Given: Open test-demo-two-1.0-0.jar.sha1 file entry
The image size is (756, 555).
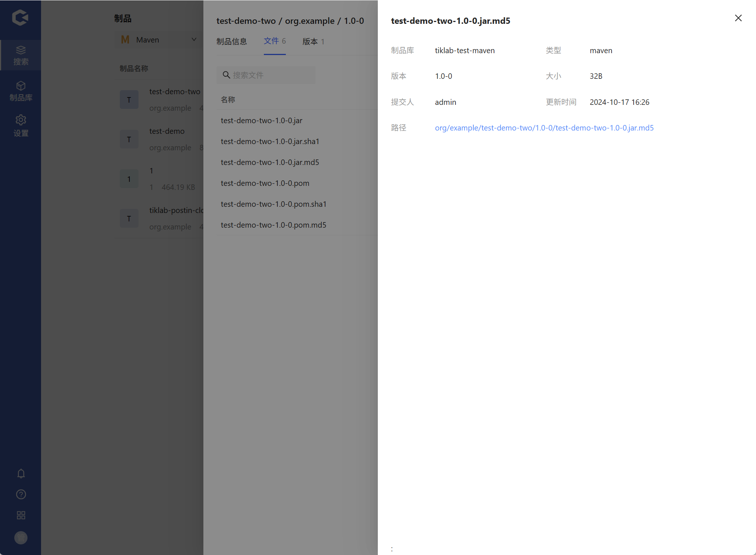Looking at the screenshot, I should (x=270, y=141).
